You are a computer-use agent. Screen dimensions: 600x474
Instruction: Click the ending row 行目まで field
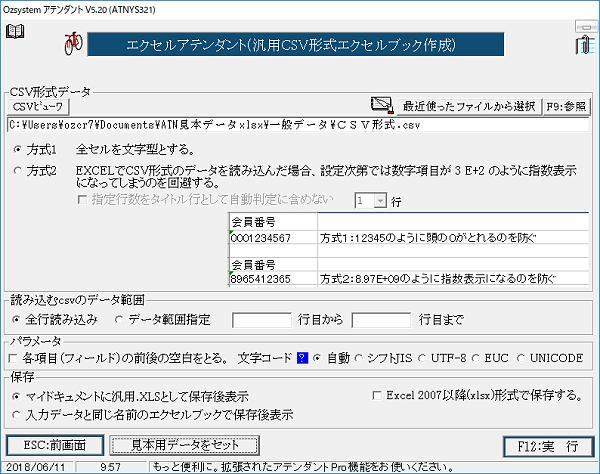coord(381,320)
